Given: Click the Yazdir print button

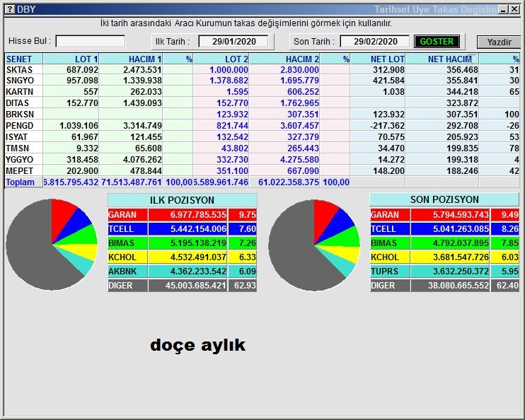Looking at the screenshot, I should 499,42.
